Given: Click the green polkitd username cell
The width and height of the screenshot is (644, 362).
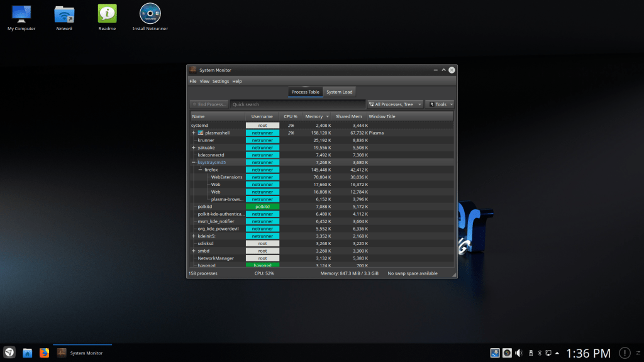Looking at the screenshot, I should pyautogui.click(x=262, y=207).
